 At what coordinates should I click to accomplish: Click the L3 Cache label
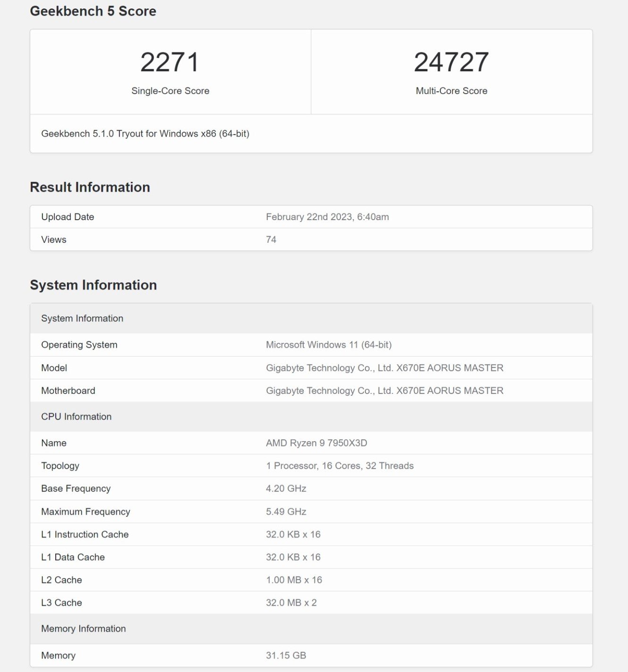click(61, 603)
